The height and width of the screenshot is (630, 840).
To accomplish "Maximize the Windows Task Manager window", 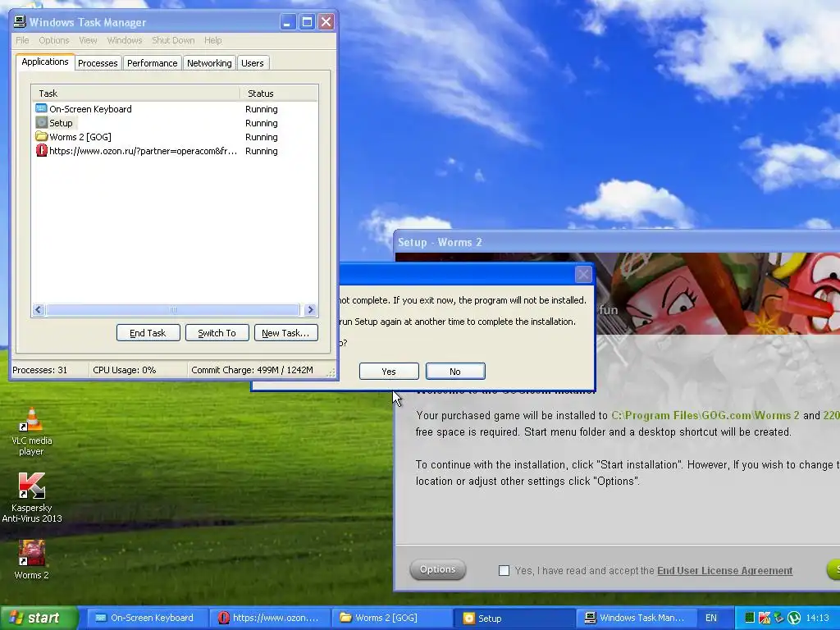I will tap(307, 22).
